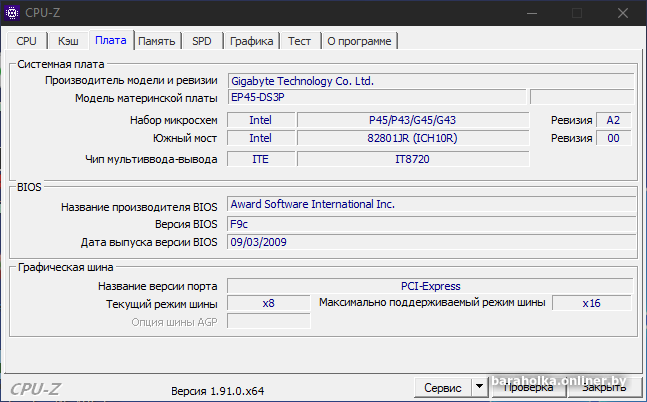
Task: Select the Плата tab
Action: [111, 40]
